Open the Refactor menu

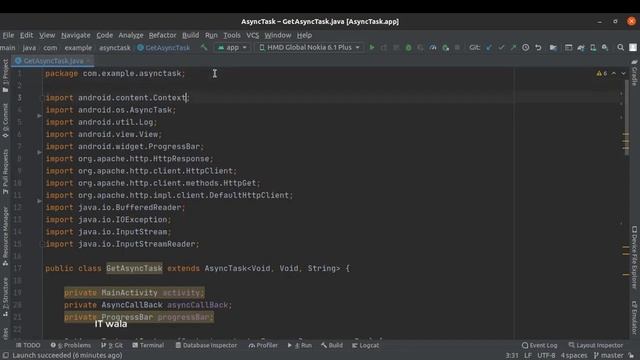tap(162, 36)
